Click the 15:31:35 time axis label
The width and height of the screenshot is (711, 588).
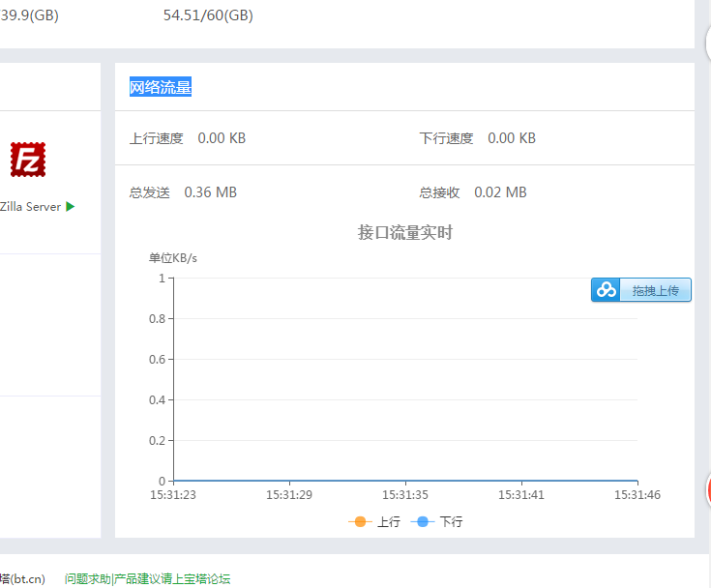(405, 494)
